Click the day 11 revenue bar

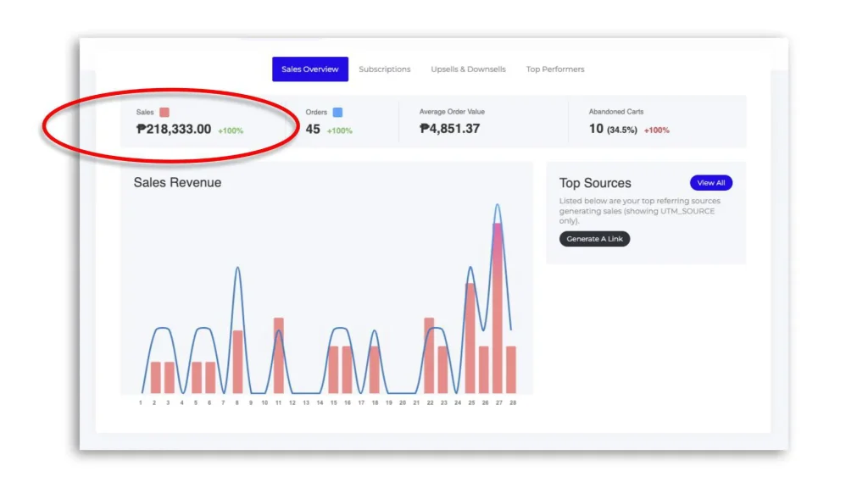click(278, 356)
